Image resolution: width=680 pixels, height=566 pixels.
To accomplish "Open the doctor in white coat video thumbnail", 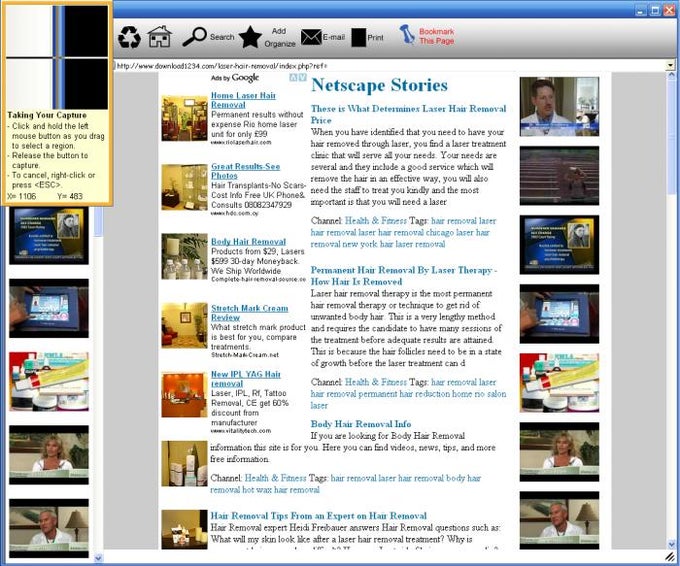I will 559,107.
